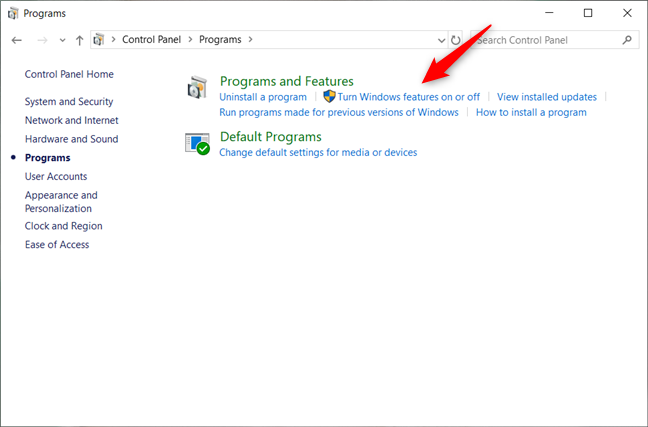
Task: Click How to install a program
Action: coord(531,112)
